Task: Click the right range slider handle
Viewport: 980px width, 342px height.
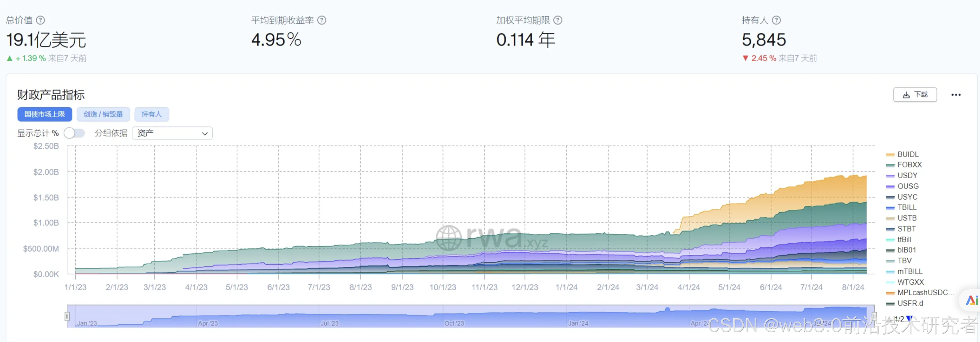Action: click(874, 316)
